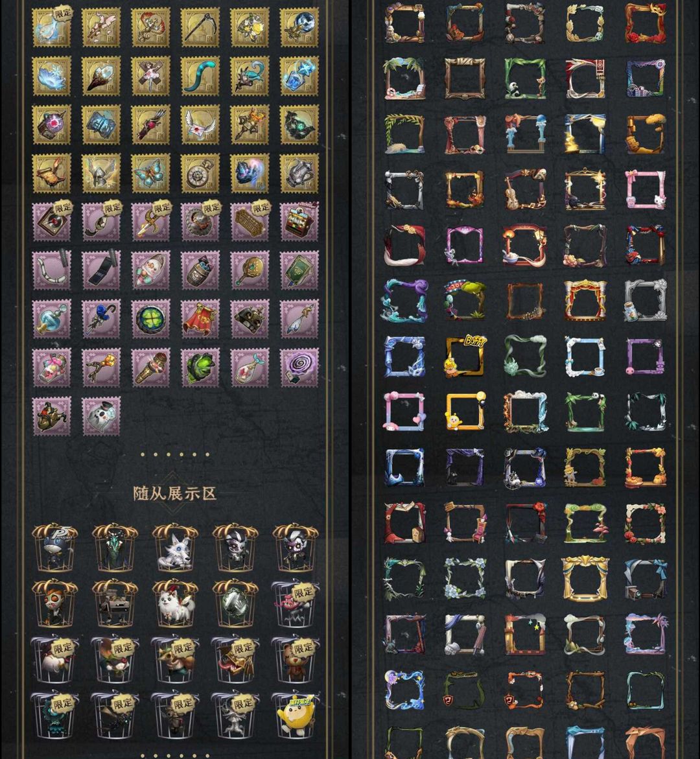Select the teal butterfly gold stamp

point(150,173)
